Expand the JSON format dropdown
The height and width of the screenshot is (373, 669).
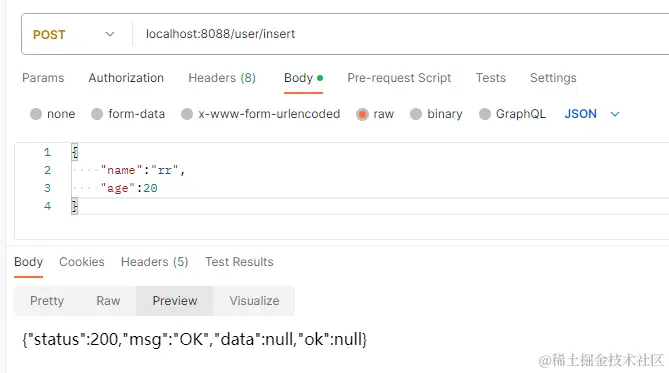pos(591,114)
